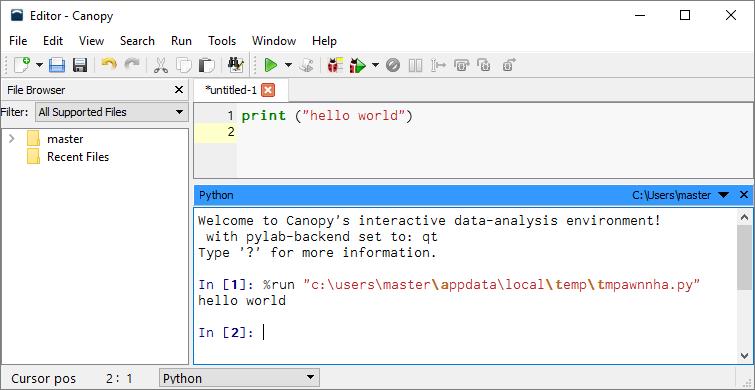Create a new file with toolbar icon
This screenshot has height=390, width=755.
21,65
